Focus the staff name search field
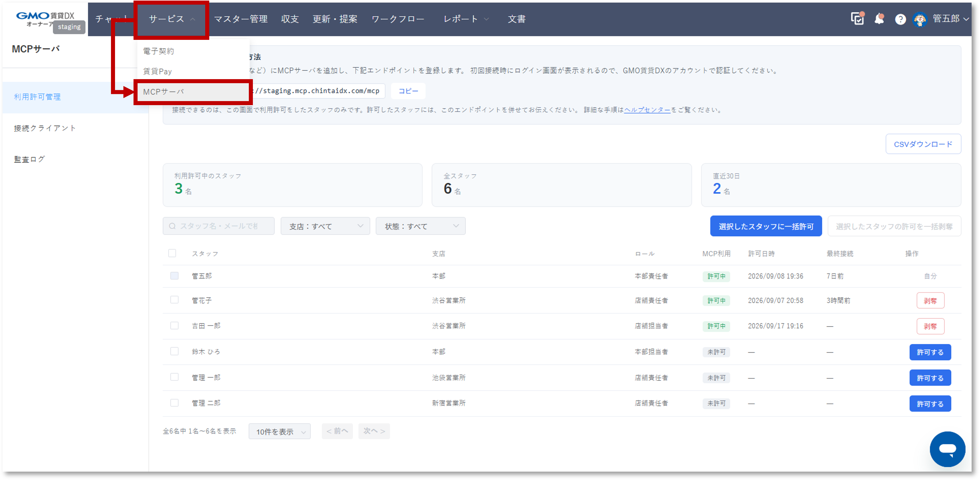 tap(219, 226)
